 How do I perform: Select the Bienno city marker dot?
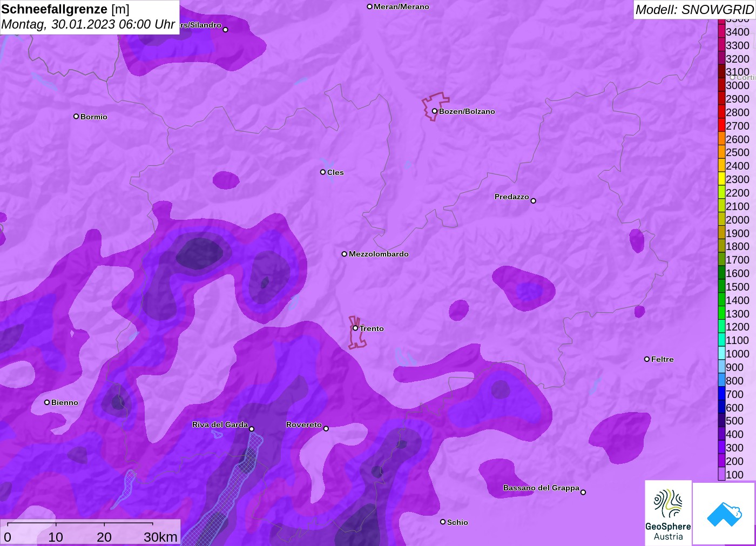coord(47,402)
